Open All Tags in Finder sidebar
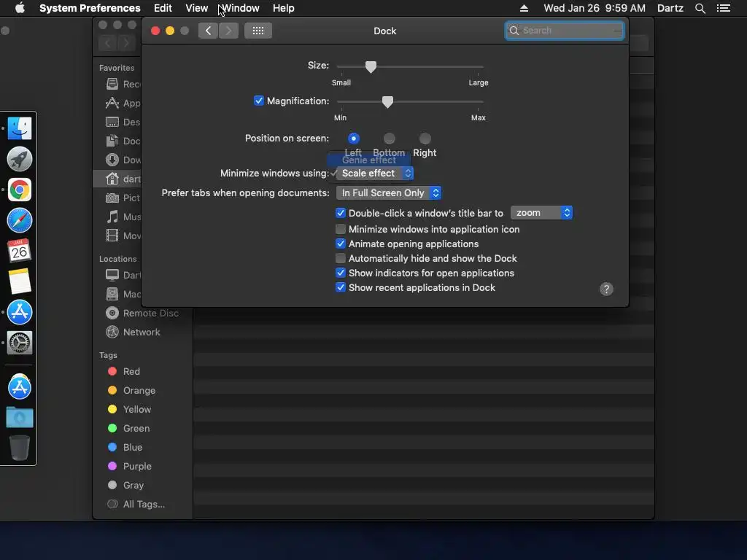This screenshot has height=560, width=747. (136, 505)
